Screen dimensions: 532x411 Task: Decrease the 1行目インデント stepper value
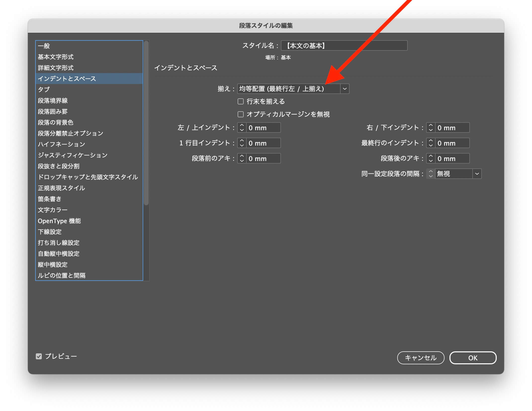tap(242, 146)
